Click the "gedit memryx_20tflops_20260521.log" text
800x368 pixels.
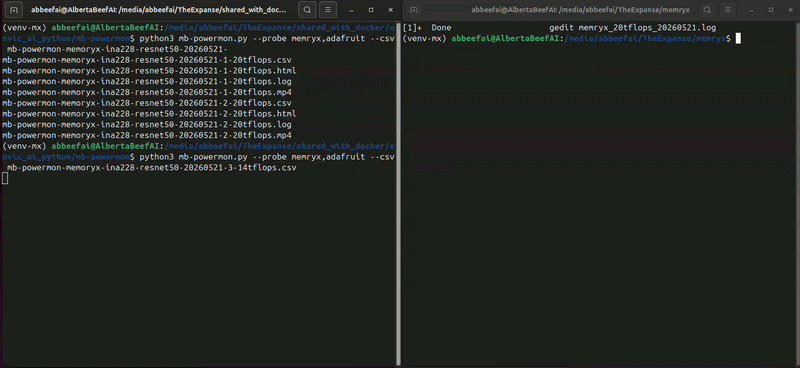(x=633, y=28)
